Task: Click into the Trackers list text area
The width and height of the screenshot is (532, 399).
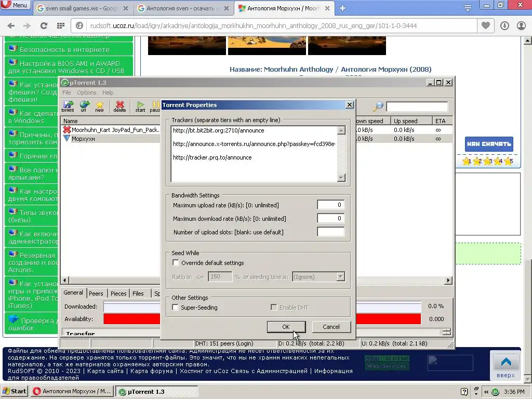Action: [x=254, y=154]
